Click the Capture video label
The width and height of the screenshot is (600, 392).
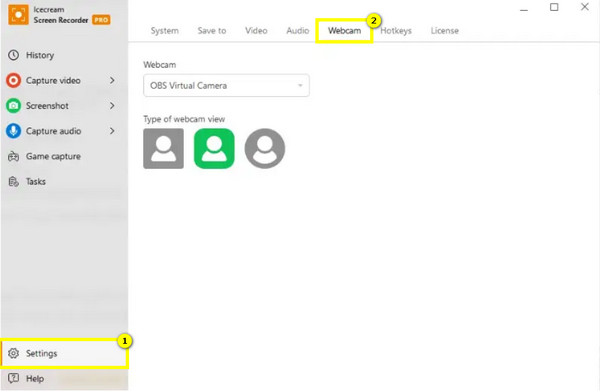pyautogui.click(x=53, y=80)
